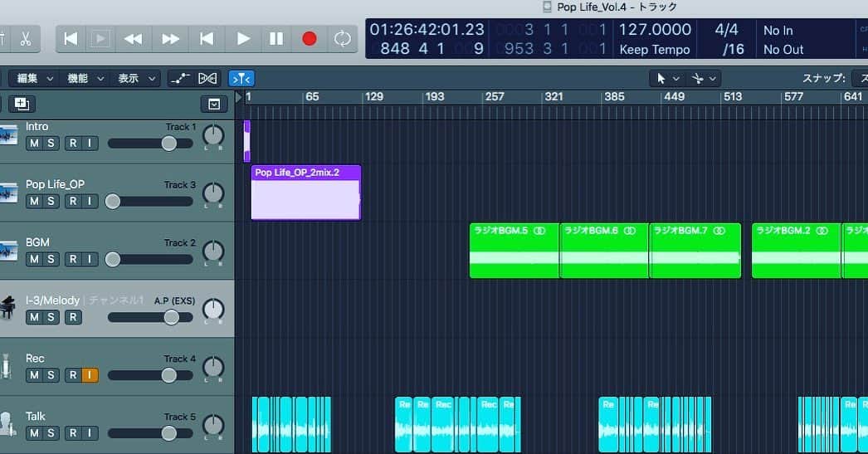Click the Pop Life_OP pan knob

tap(213, 193)
